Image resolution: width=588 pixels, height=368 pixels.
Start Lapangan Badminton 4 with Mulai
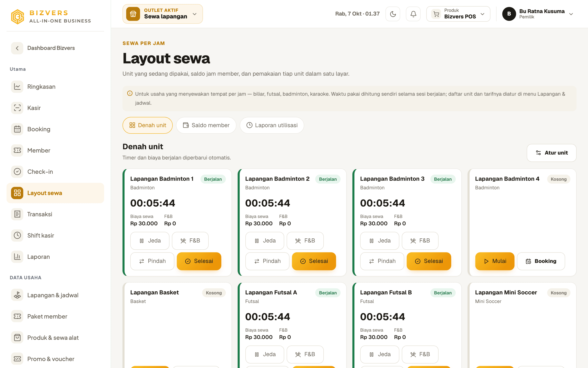coord(495,261)
